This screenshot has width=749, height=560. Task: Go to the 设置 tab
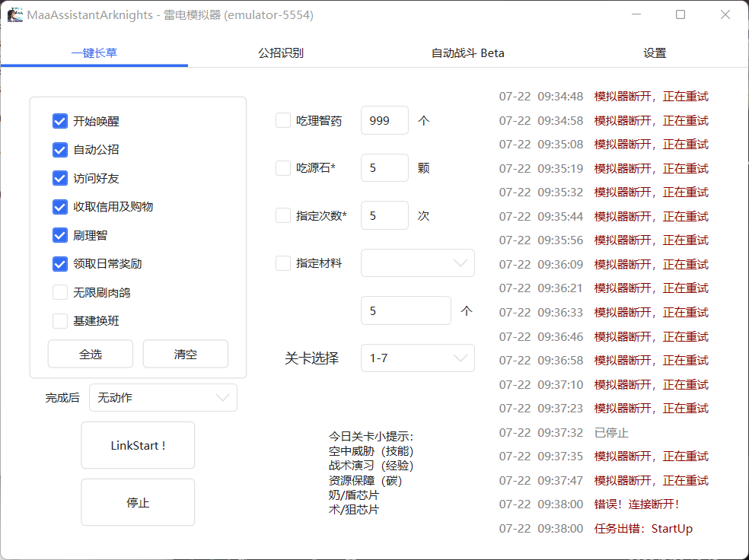pos(655,53)
